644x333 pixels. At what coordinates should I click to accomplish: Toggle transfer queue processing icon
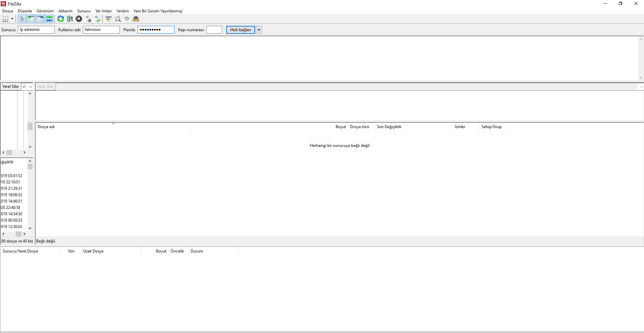coord(70,19)
